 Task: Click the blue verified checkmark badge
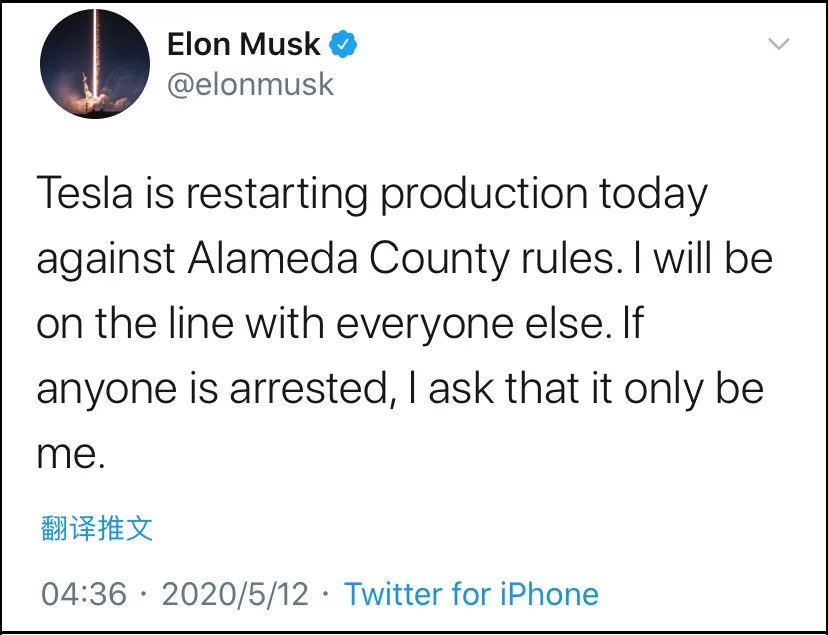pyautogui.click(x=345, y=44)
